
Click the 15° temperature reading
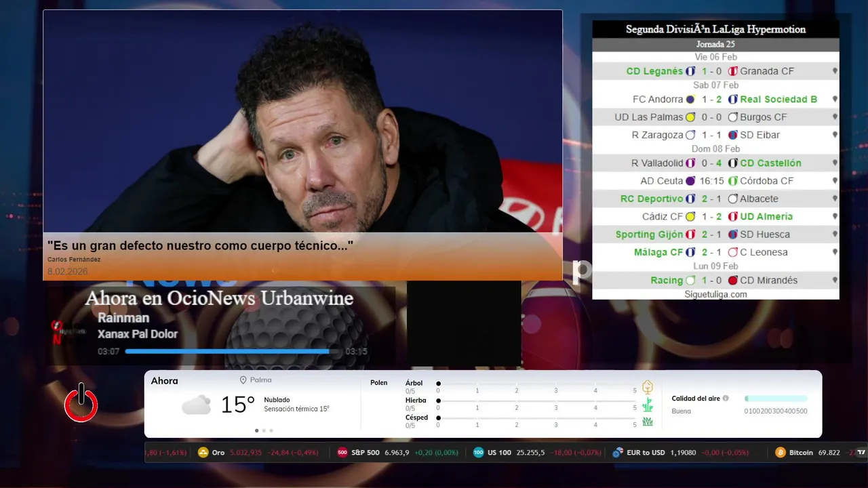coord(237,405)
